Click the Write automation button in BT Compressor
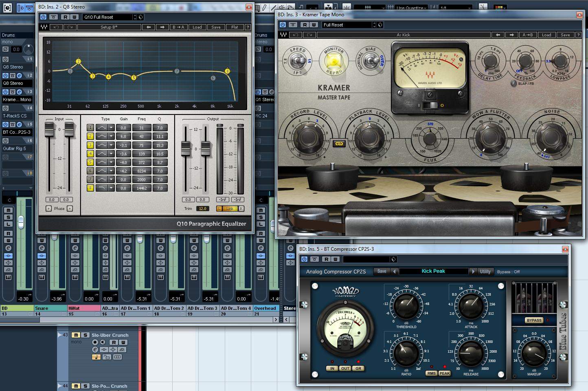 pyautogui.click(x=335, y=259)
